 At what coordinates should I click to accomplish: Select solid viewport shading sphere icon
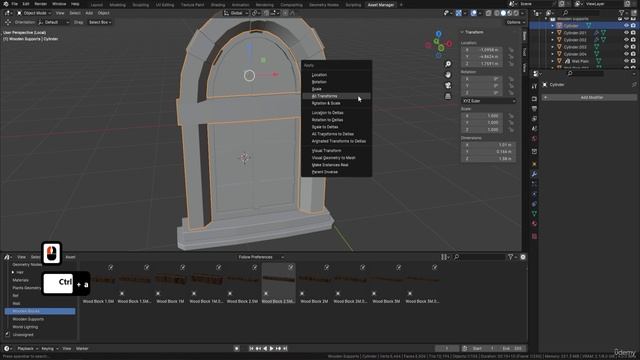pyautogui.click(x=503, y=13)
